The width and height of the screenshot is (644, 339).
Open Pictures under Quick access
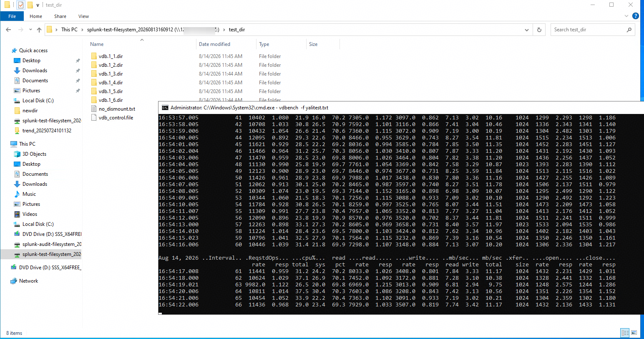pos(31,91)
